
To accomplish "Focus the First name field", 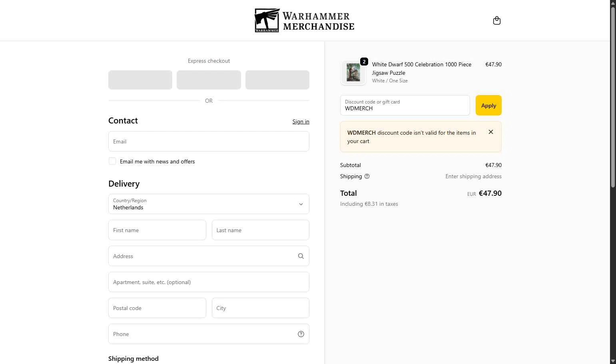I will pos(157,230).
